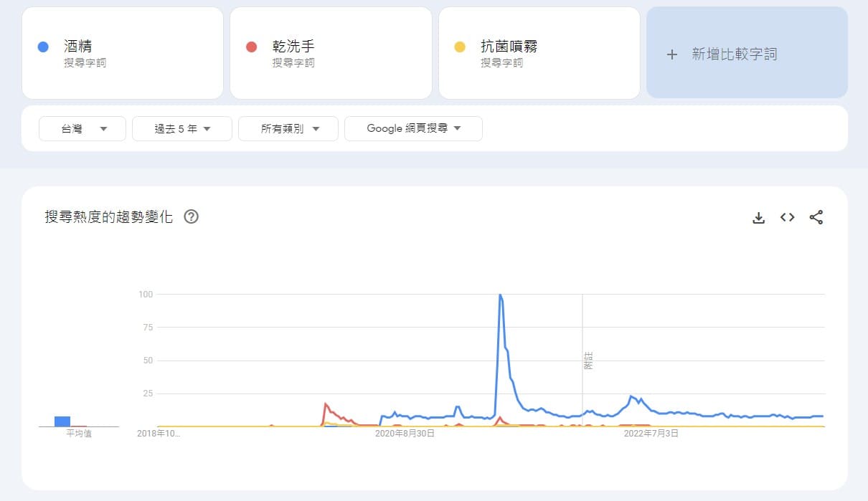This screenshot has width=868, height=501.
Task: Click the 2020年8月30日 axis label
Action: (405, 434)
